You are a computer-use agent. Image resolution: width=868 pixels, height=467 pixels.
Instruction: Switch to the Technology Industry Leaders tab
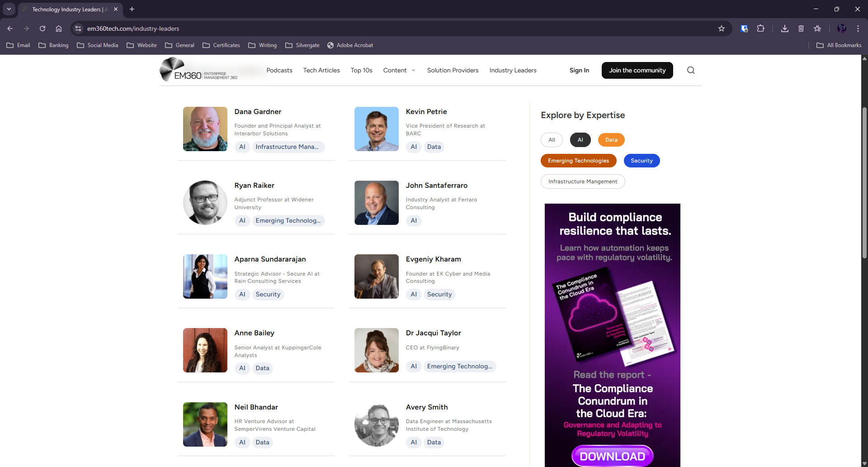pyautogui.click(x=67, y=9)
